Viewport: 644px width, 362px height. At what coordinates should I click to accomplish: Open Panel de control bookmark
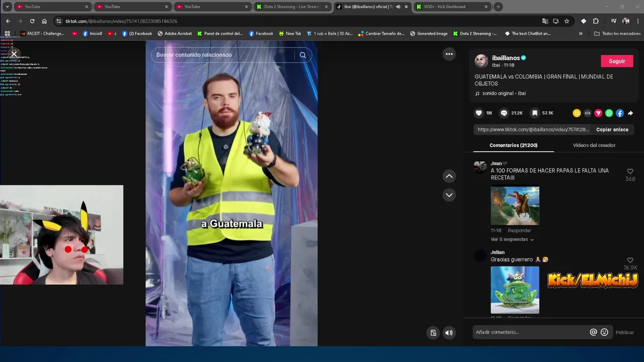pyautogui.click(x=220, y=34)
